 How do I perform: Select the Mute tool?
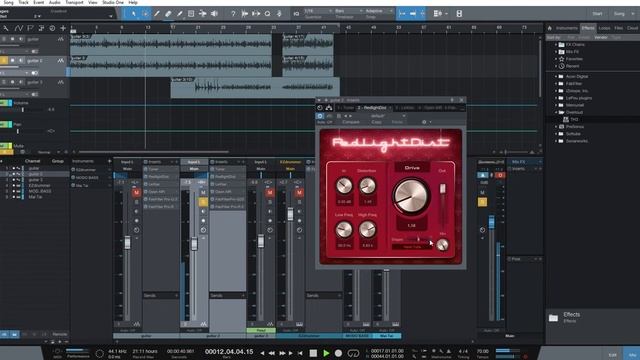191,14
